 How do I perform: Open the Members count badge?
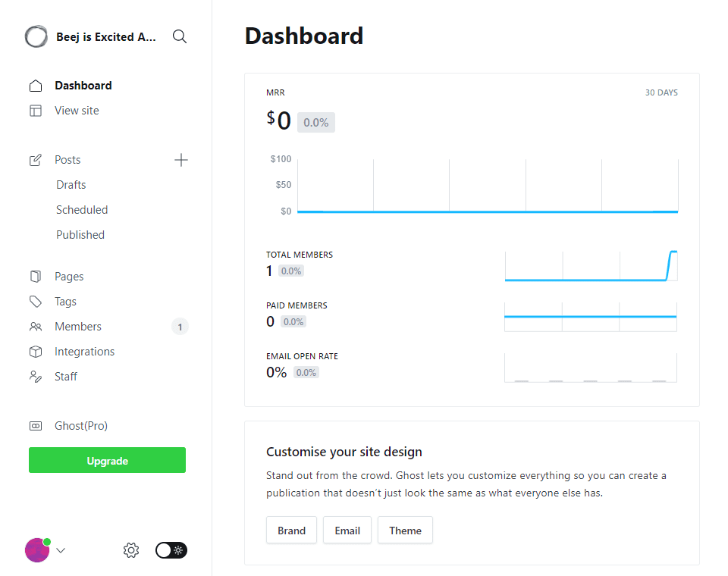point(180,327)
